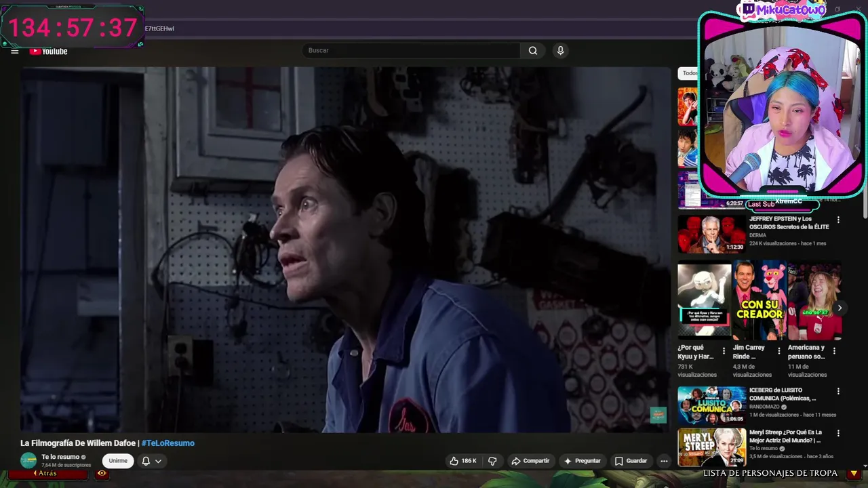
Task: Follow the #TeLoResumo hashtag link
Action: 168,443
